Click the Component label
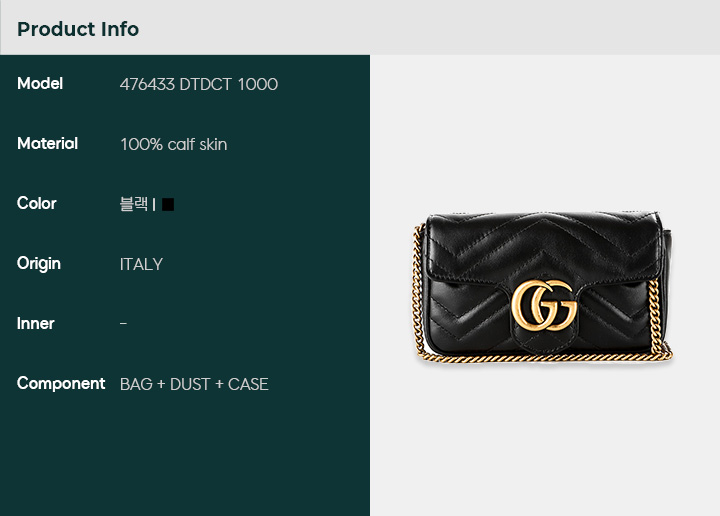This screenshot has height=516, width=720. point(61,384)
